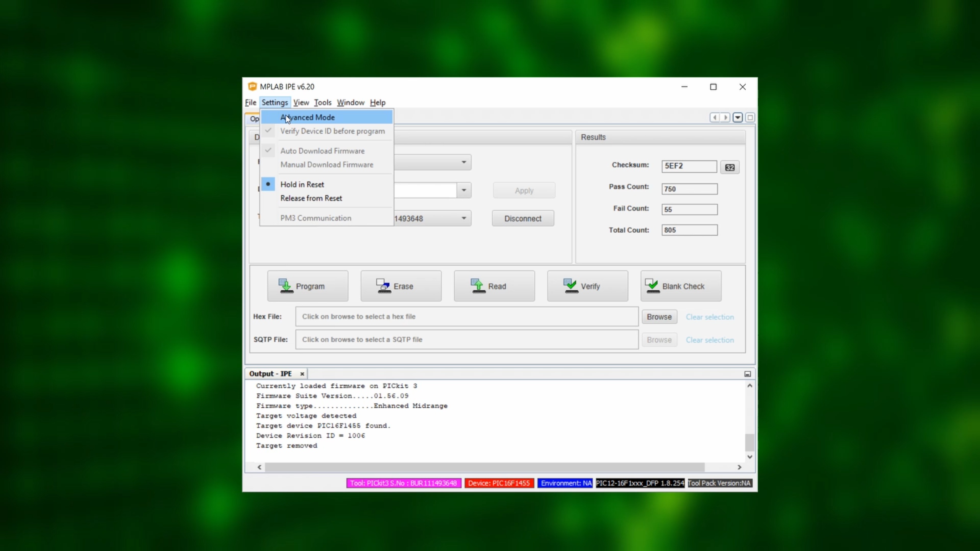
Task: Click the Disconnect button
Action: 523,218
